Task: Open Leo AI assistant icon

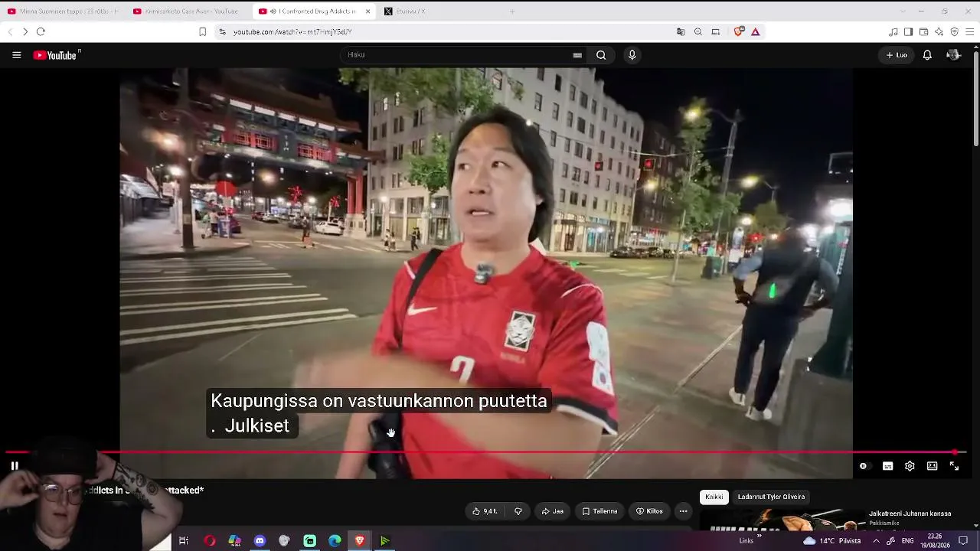Action: point(939,31)
